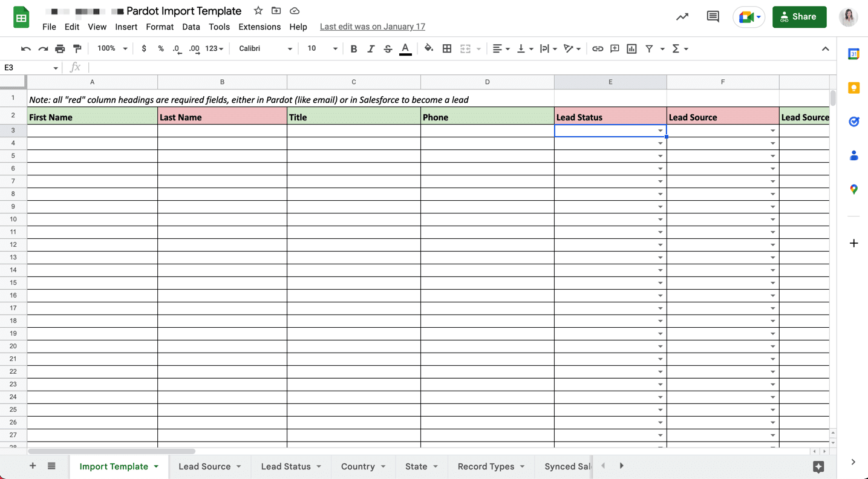Open the zoom level dropdown
The height and width of the screenshot is (479, 868).
point(113,48)
